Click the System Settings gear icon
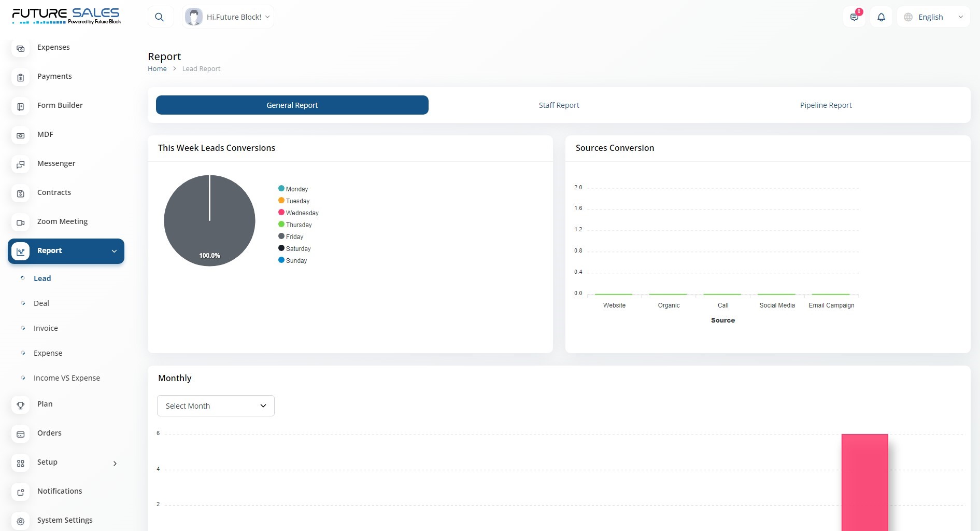The image size is (980, 531). (21, 521)
